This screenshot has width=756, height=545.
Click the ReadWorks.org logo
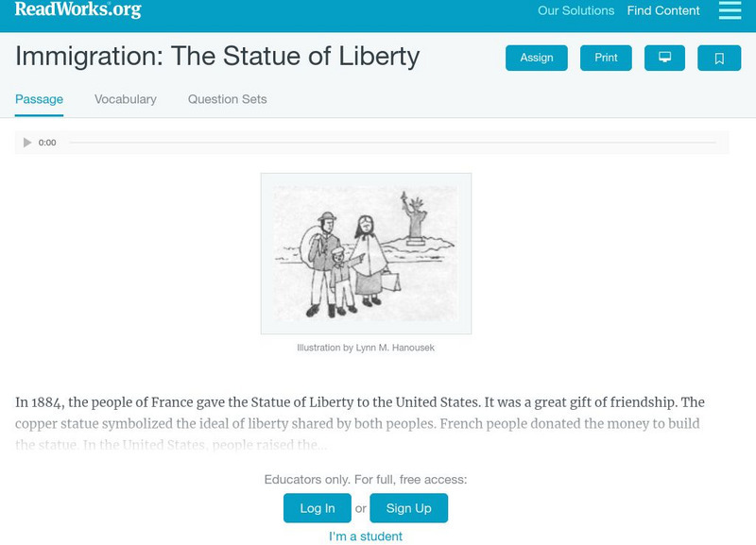[x=77, y=9]
